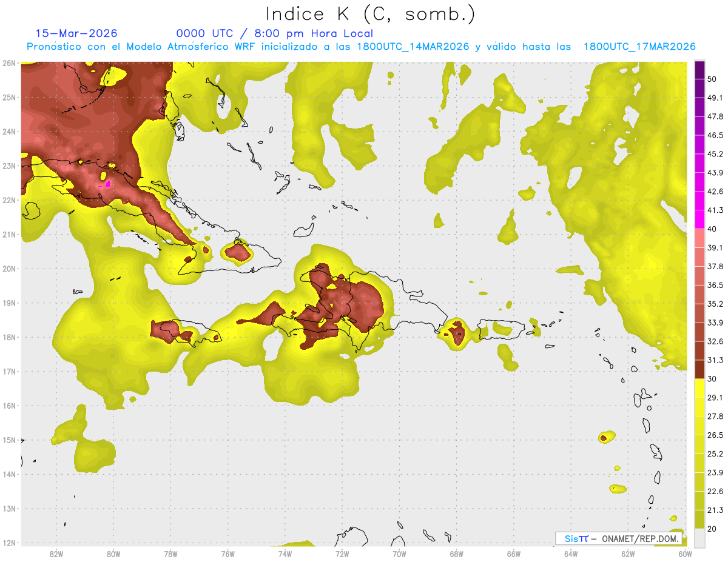This screenshot has width=728, height=562.
Task: Click the '37.8' color scale label
Action: pyautogui.click(x=715, y=266)
